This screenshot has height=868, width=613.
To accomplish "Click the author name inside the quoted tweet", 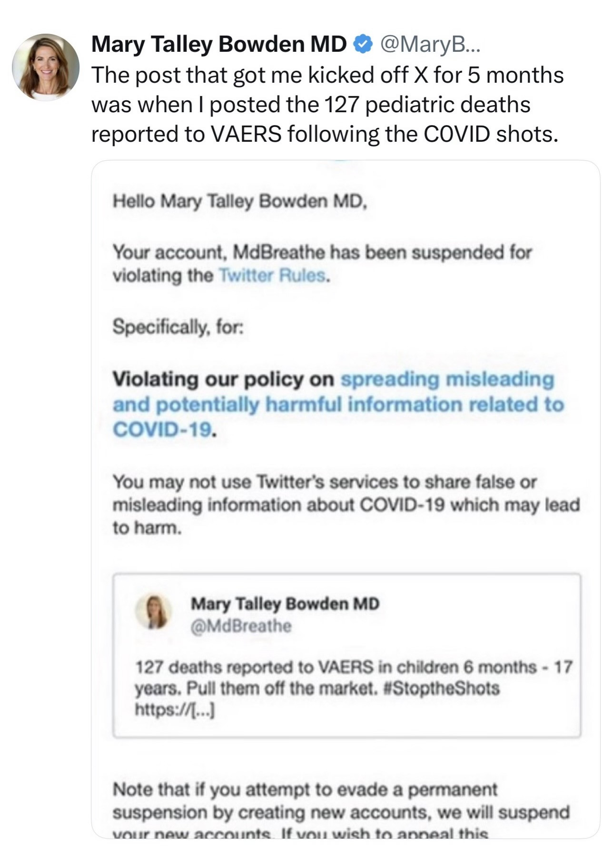I will click(285, 604).
